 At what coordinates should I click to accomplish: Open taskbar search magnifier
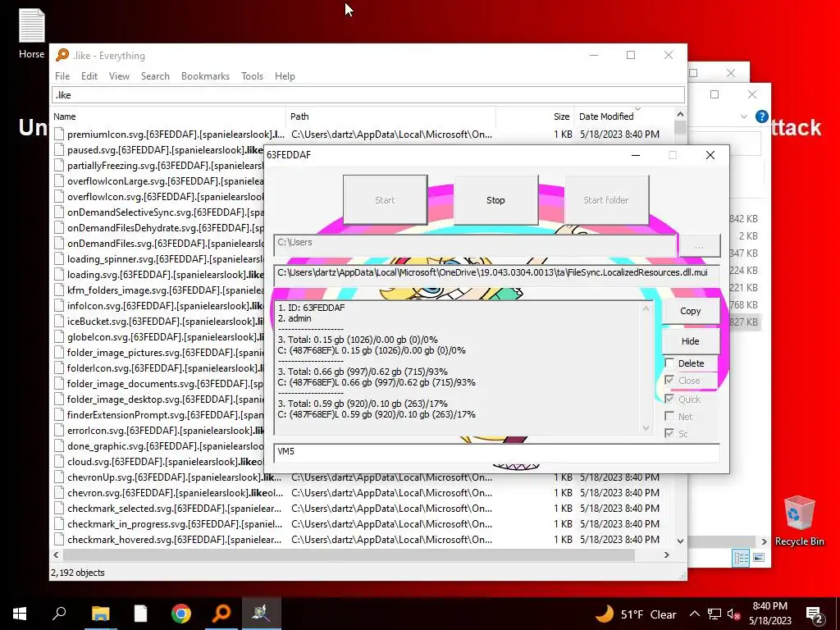59,614
